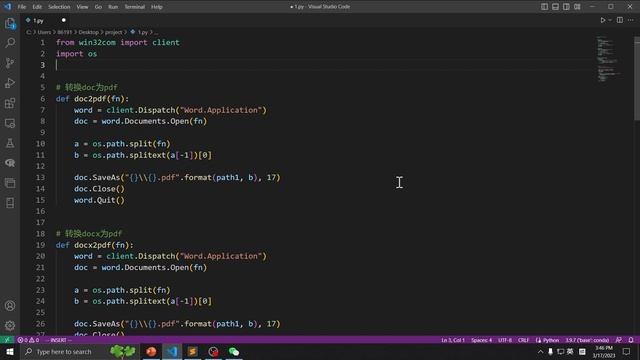
Task: Click the project breadcrumb segment
Action: pyautogui.click(x=113, y=32)
